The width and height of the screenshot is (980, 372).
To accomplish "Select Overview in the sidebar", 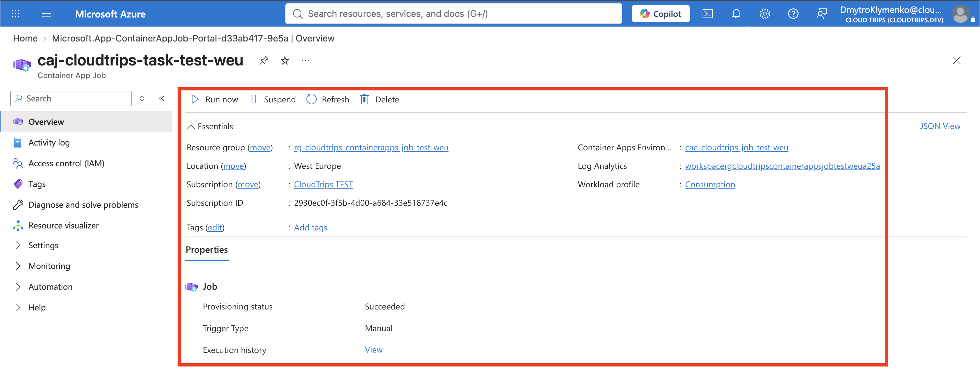I will 86,122.
